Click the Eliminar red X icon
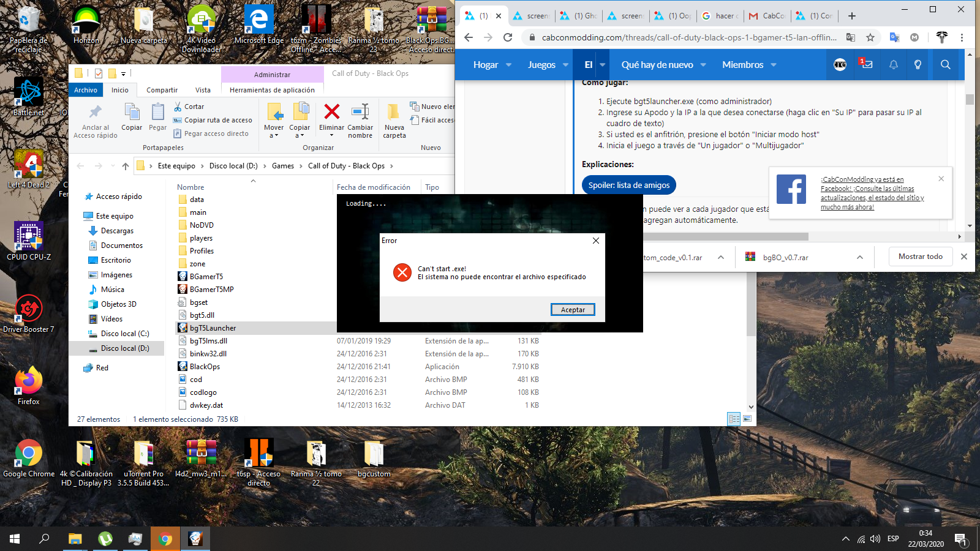 tap(331, 112)
